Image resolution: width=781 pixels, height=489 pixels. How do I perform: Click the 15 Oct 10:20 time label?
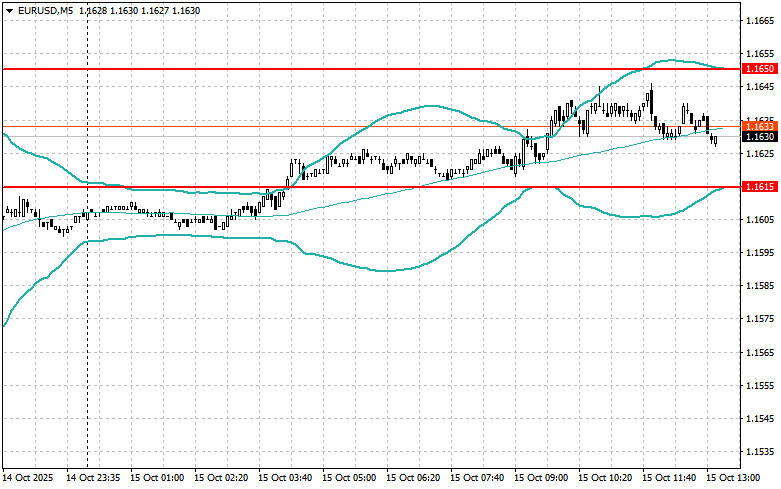click(x=605, y=478)
